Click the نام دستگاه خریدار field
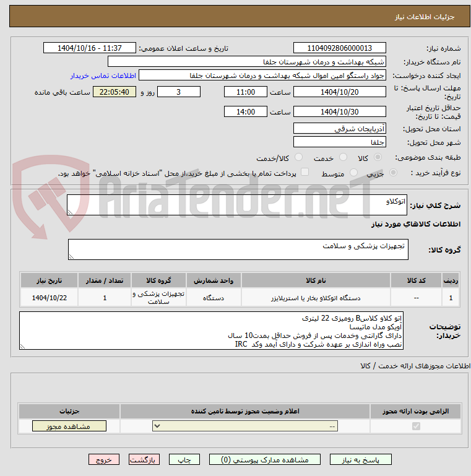471x476 pixels. (247, 62)
